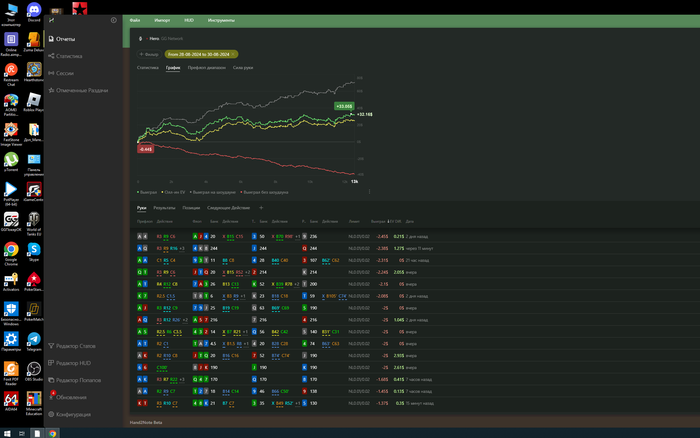Viewport: 700px width, 438px height.
Task: Open Редактор Попапов in the sidebar
Action: click(79, 380)
